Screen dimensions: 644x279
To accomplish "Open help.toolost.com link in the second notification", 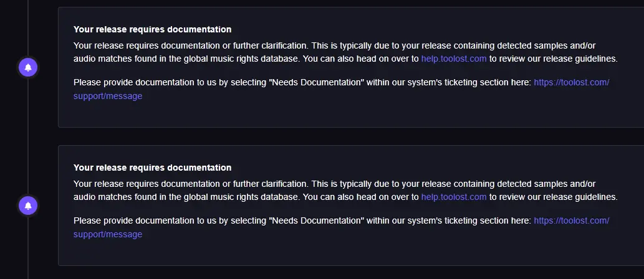I will pos(454,197).
